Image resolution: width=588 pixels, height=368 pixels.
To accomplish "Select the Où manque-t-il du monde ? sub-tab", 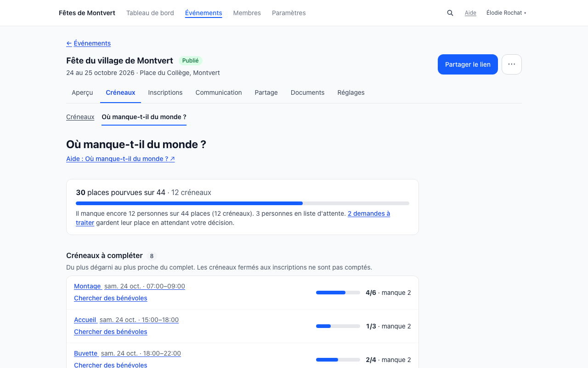I will tap(144, 117).
